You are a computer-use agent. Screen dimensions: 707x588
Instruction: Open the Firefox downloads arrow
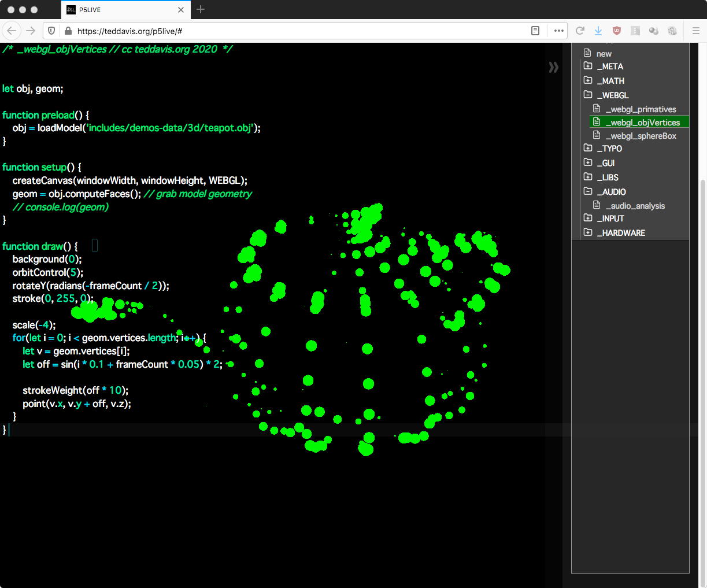tap(598, 31)
